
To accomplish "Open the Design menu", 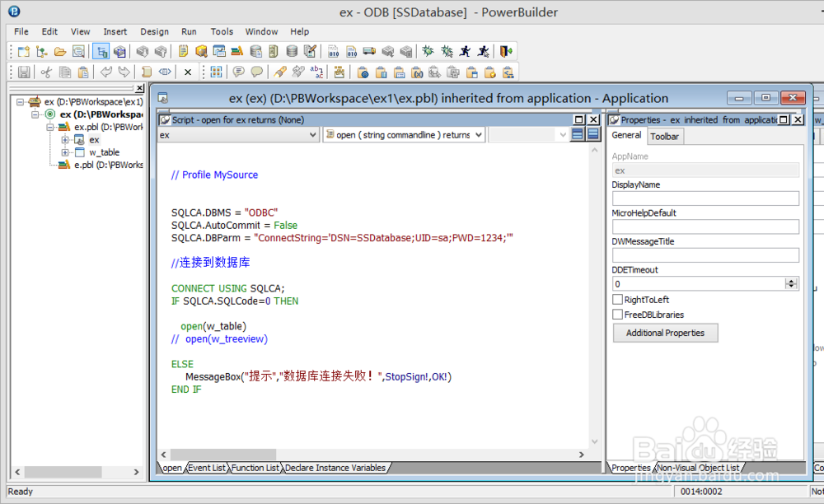I will [x=155, y=31].
